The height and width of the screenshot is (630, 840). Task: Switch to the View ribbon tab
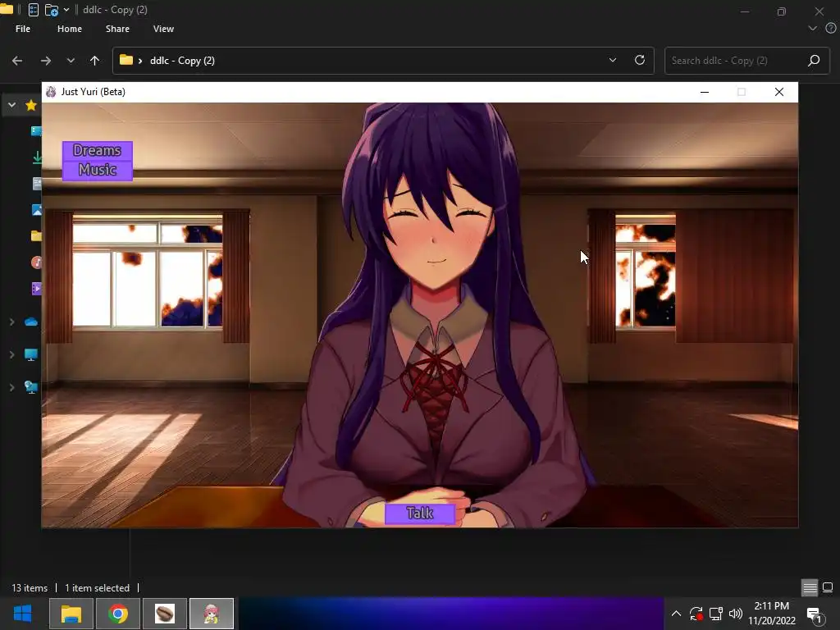pos(163,29)
